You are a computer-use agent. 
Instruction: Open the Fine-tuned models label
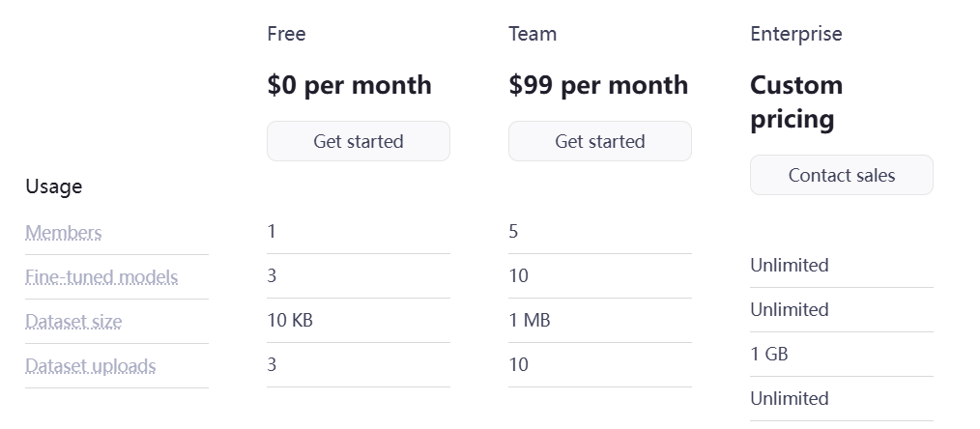[101, 277]
